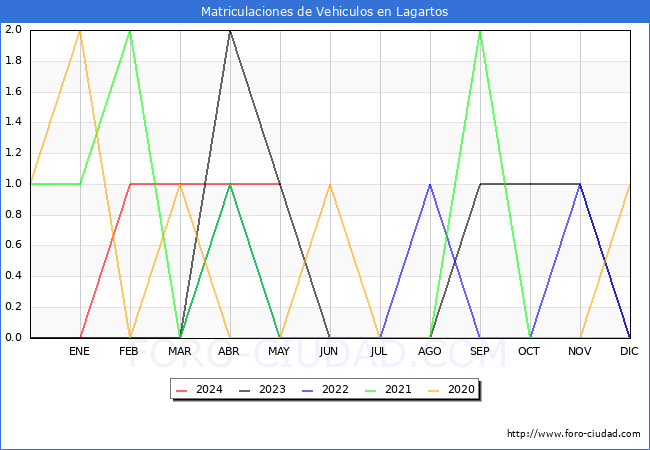Click the orange 2020 peak at JUN
This screenshot has height=450, width=650.
[330, 184]
